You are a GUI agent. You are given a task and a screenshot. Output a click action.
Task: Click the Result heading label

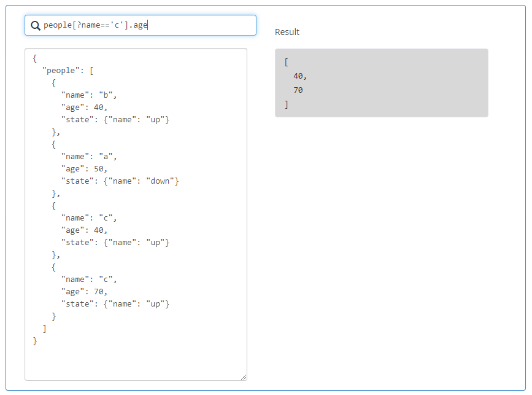(287, 32)
